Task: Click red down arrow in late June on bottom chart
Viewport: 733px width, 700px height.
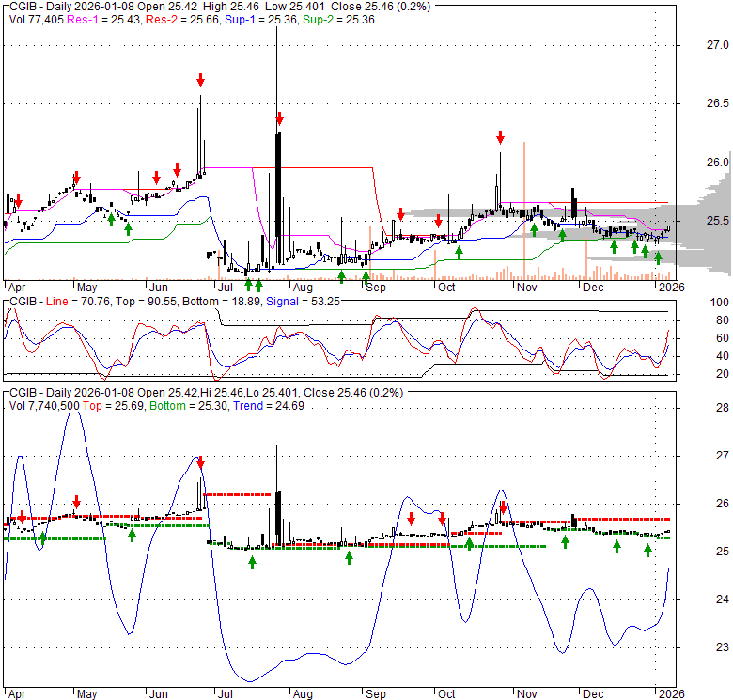Action: (200, 462)
